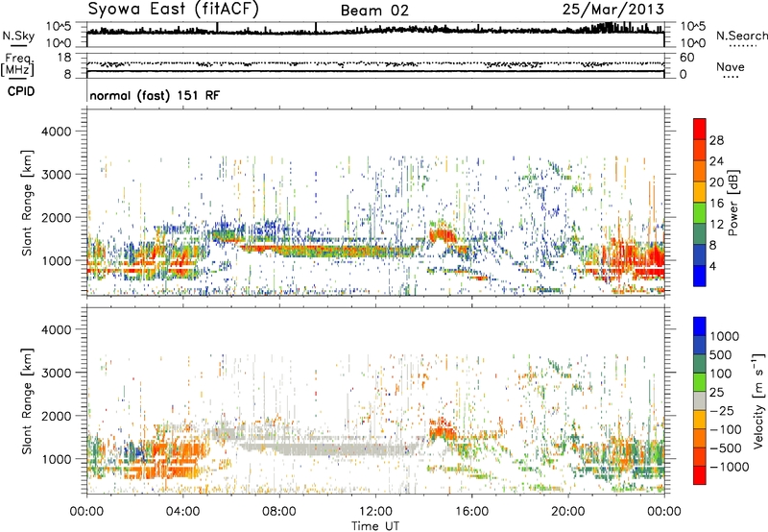Click the 'Freq. [MHz]' axis label
The height and width of the screenshot is (532, 768).
(x=17, y=65)
